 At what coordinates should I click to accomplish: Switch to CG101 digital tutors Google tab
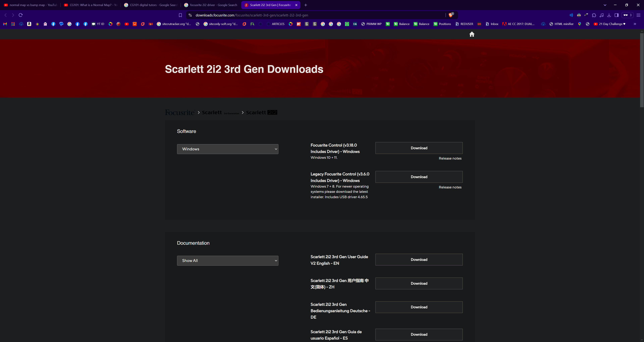pos(151,5)
